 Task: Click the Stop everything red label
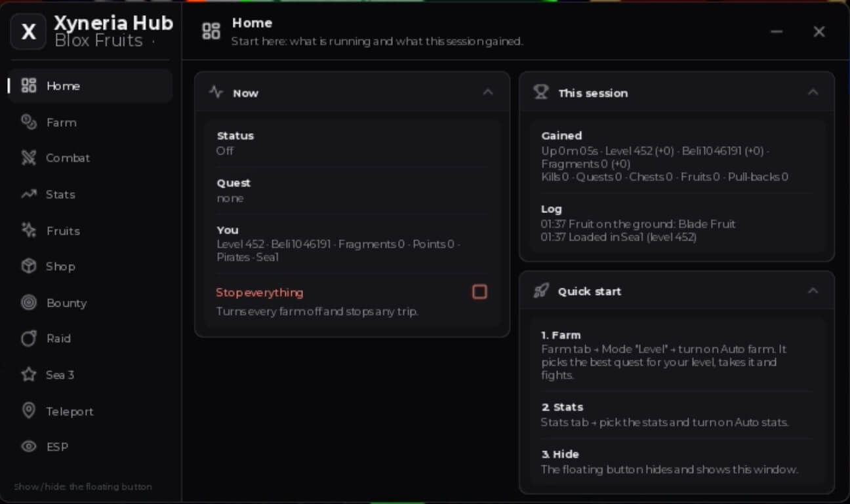260,292
